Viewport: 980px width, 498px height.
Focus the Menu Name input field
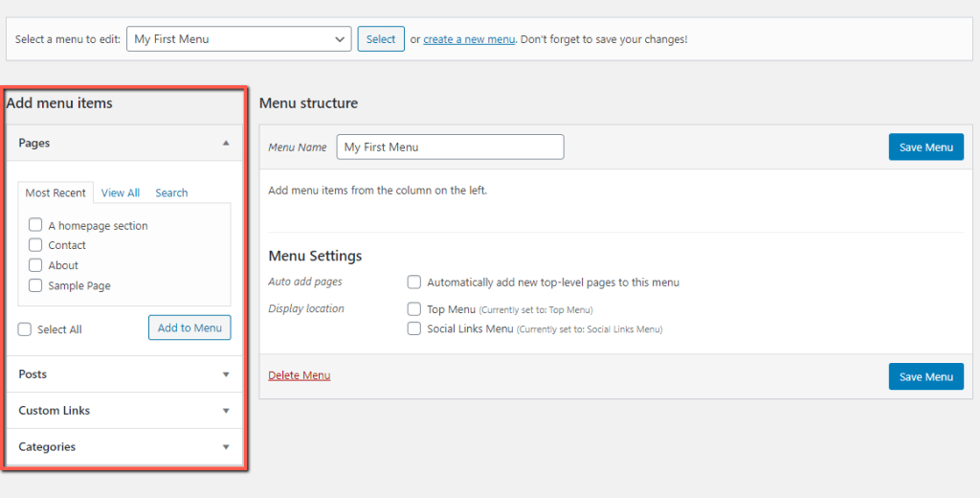(450, 147)
